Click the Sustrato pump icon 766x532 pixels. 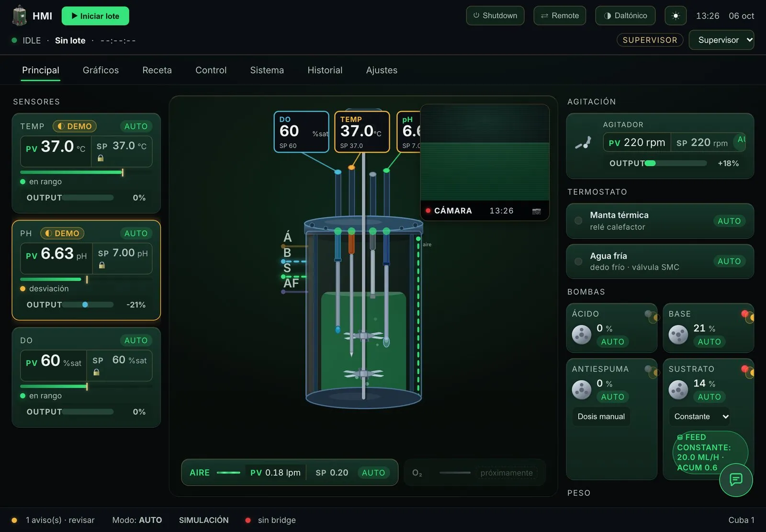coord(678,389)
